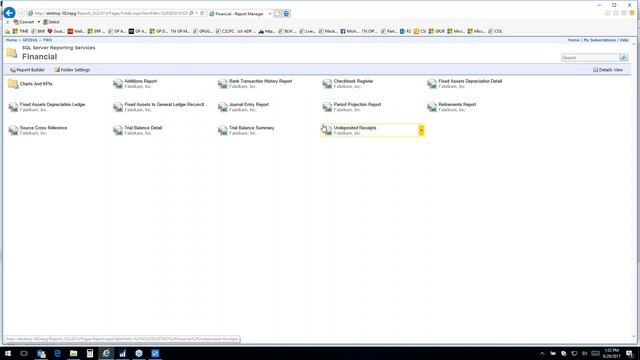Go to the TWO breadcrumb link
The image size is (640, 360).
point(47,40)
